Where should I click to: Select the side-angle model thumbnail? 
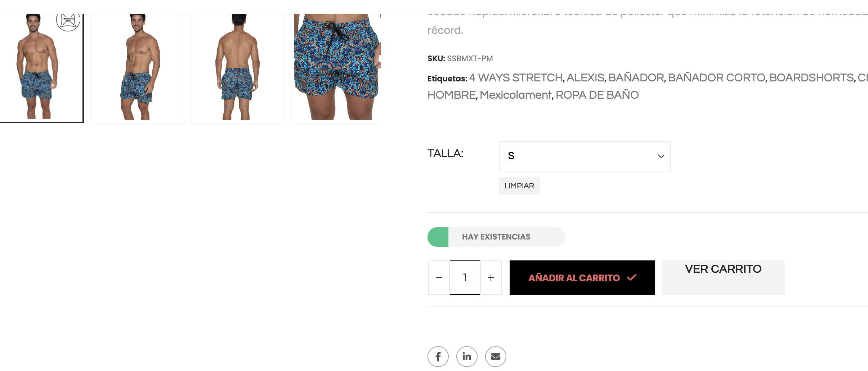click(137, 68)
